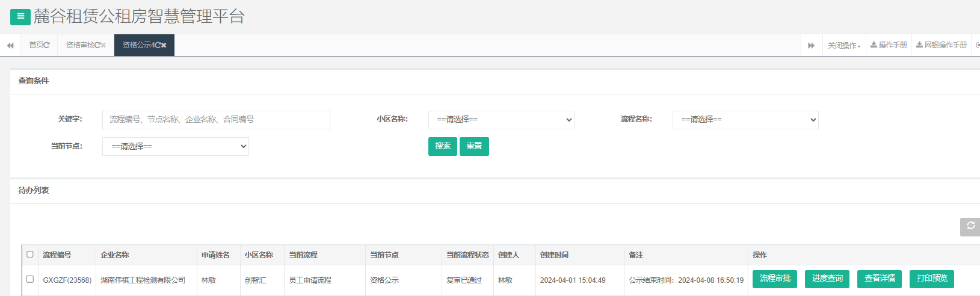Click the 关键字 keyword input field
The width and height of the screenshot is (980, 296).
[216, 120]
